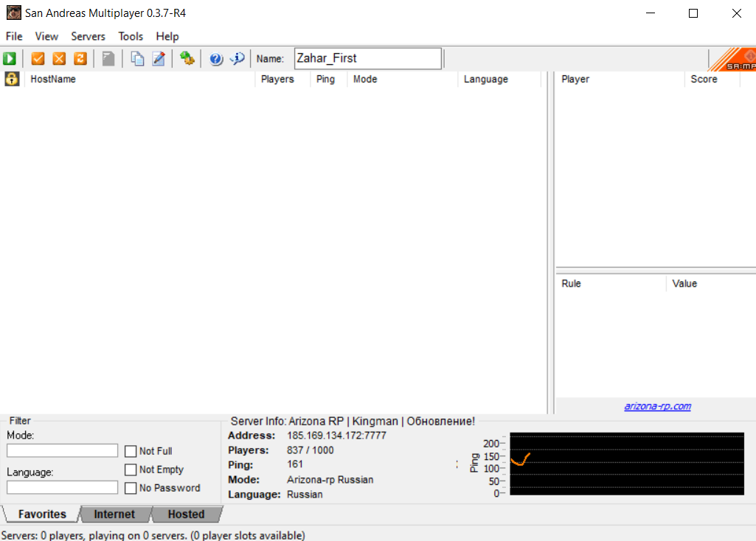Open the arizona-rp.com link
The image size is (756, 541).
pos(658,406)
